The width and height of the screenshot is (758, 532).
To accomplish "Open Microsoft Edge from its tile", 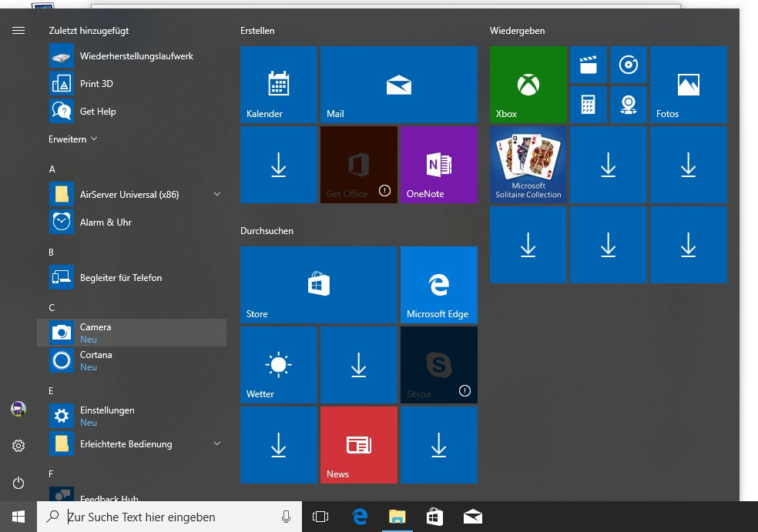I will pyautogui.click(x=438, y=285).
